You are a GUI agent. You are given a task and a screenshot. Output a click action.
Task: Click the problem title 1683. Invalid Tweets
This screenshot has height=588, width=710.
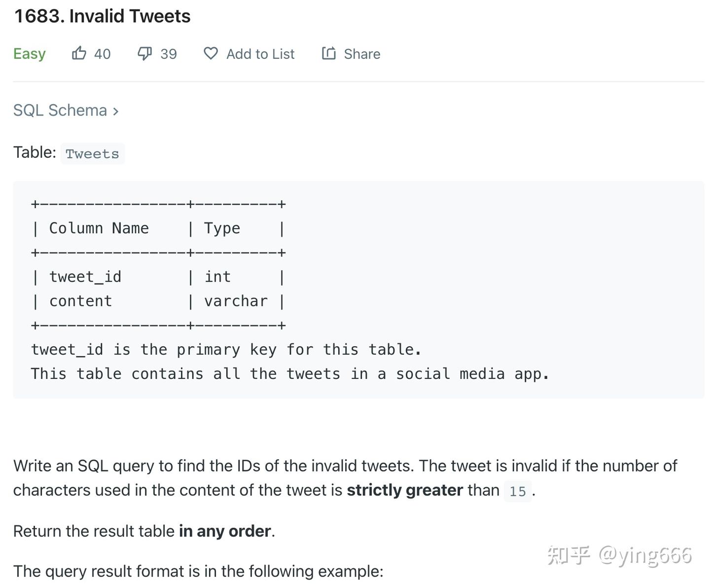102,16
